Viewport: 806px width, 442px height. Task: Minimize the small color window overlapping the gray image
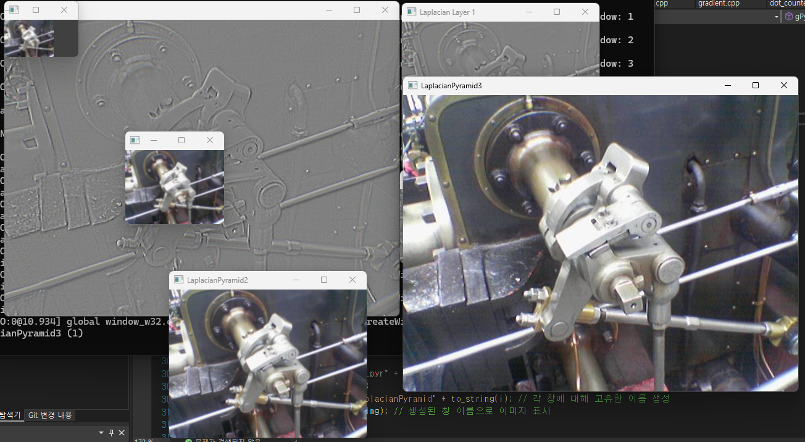tap(154, 140)
